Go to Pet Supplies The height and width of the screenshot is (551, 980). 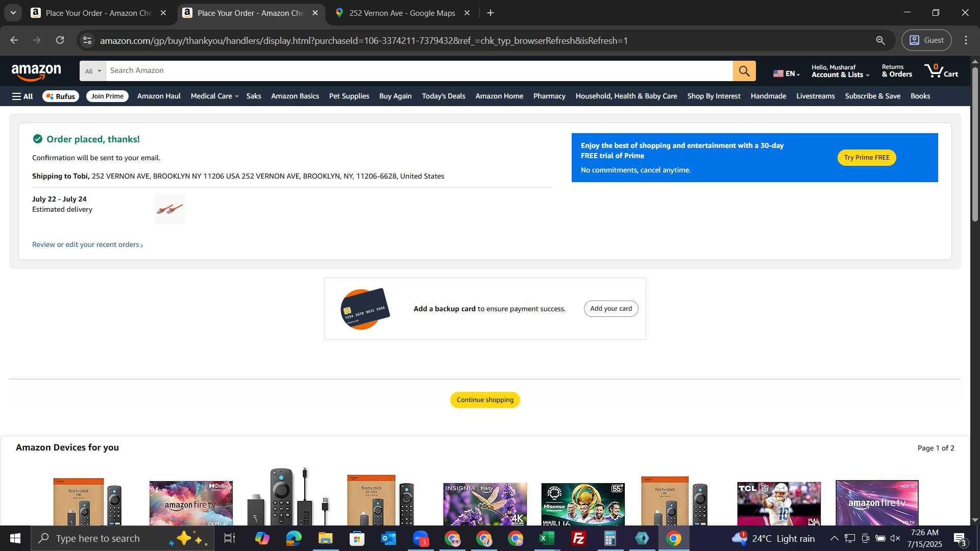[349, 96]
